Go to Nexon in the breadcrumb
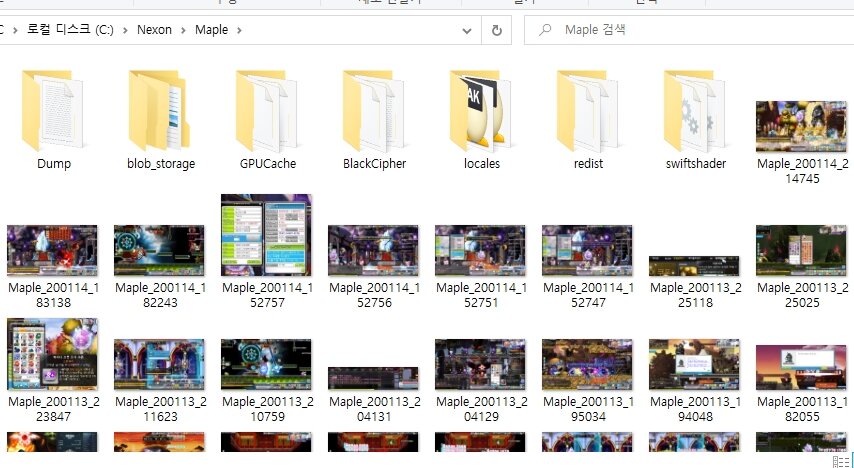 (154, 30)
